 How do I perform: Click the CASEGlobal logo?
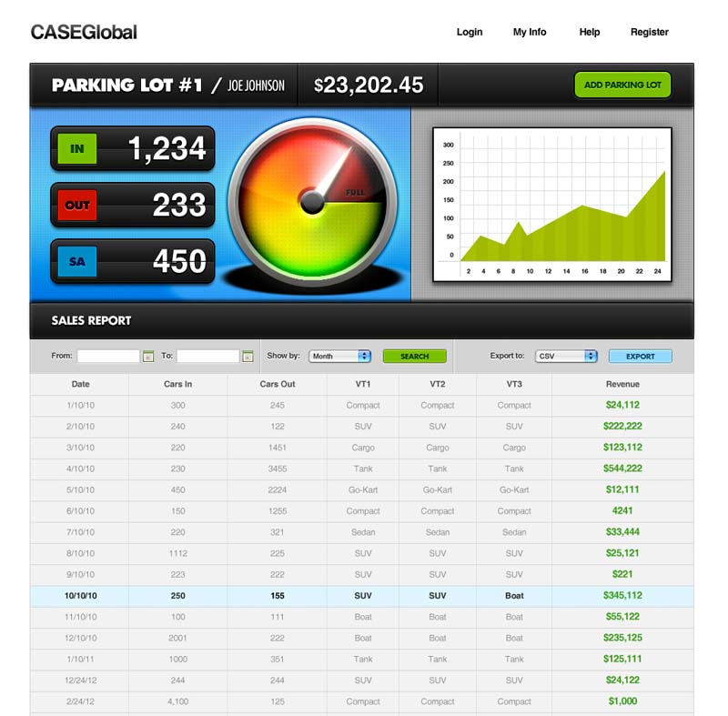coord(84,32)
